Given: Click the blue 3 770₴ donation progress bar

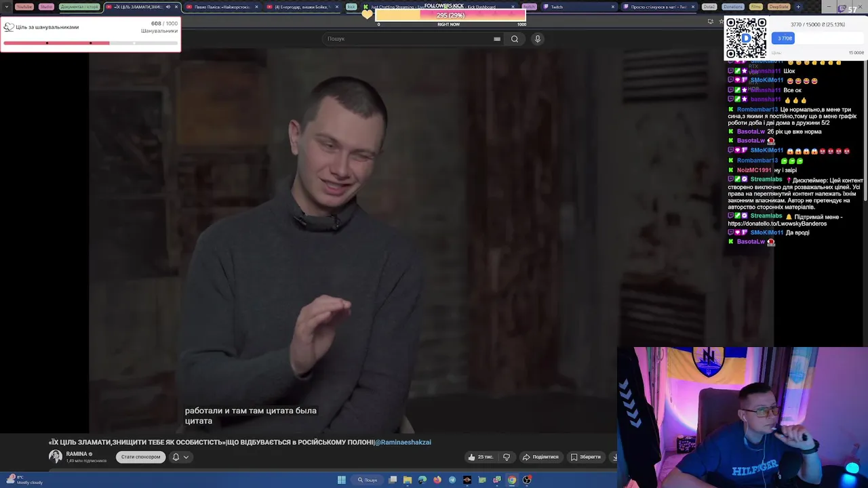Looking at the screenshot, I should [783, 39].
